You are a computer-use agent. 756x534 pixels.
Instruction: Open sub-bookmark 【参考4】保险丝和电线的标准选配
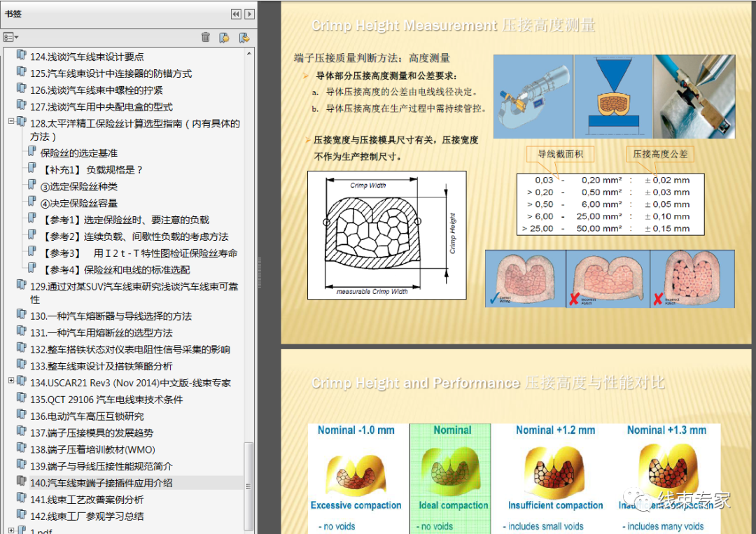click(115, 270)
